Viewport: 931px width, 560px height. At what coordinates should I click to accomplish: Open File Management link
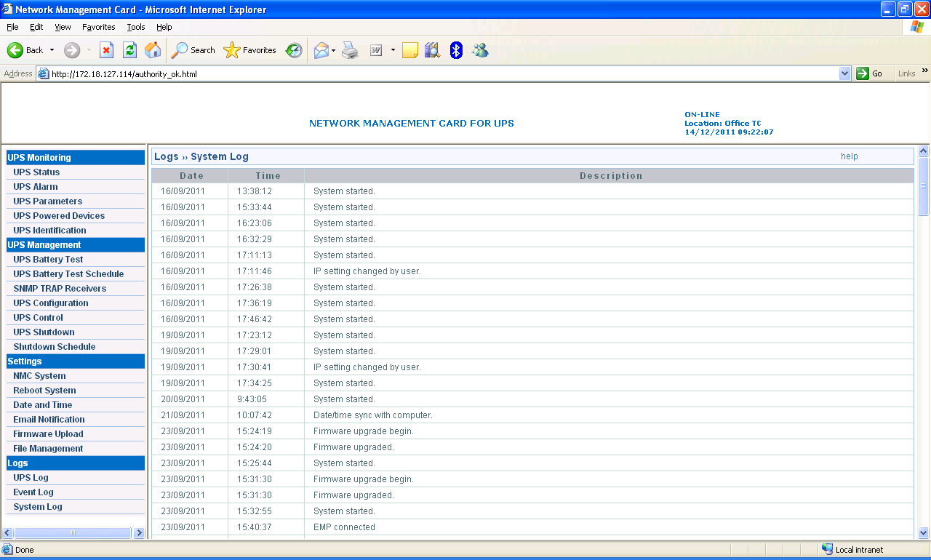coord(48,449)
